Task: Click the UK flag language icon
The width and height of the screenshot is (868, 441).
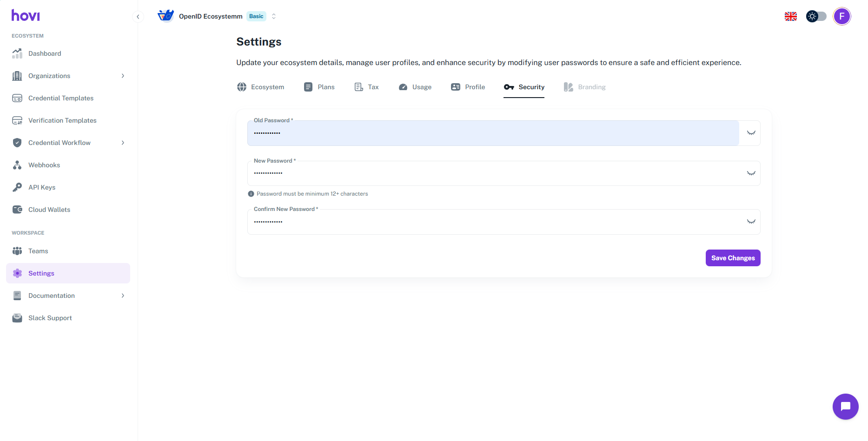Action: pos(790,16)
